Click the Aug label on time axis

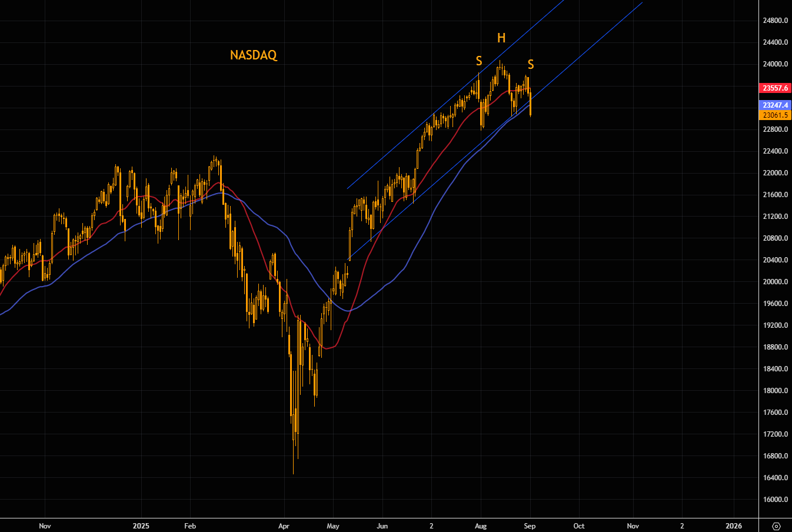point(481,526)
